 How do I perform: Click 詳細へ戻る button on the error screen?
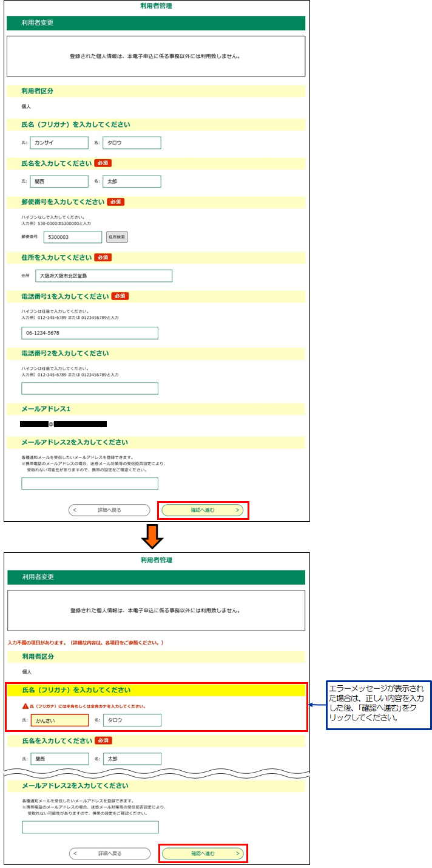[x=109, y=853]
